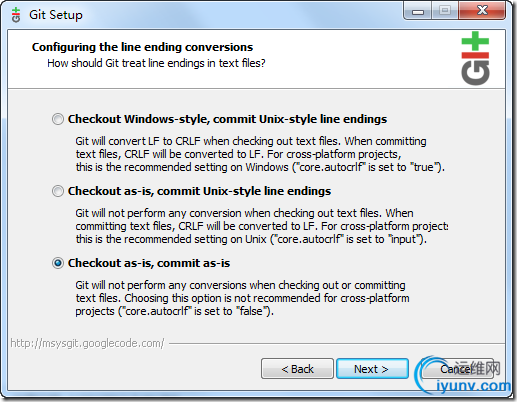Click the disabled maximize window button

[445, 11]
